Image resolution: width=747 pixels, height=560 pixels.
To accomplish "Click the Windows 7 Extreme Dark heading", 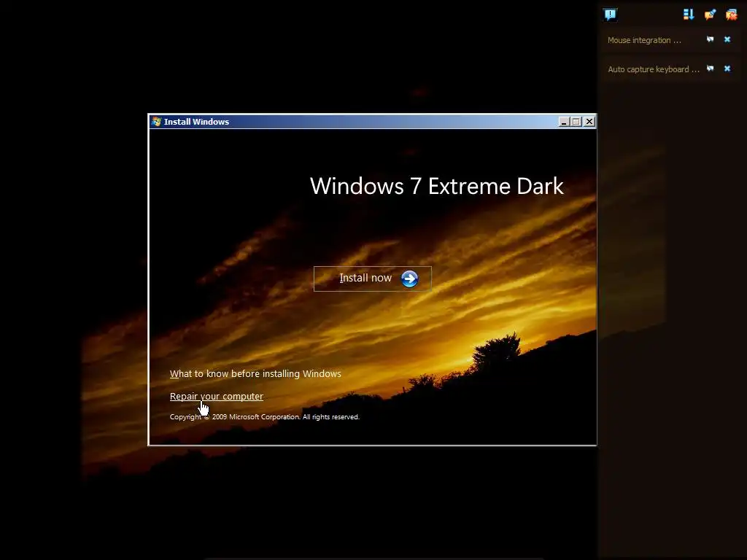I will tap(436, 186).
